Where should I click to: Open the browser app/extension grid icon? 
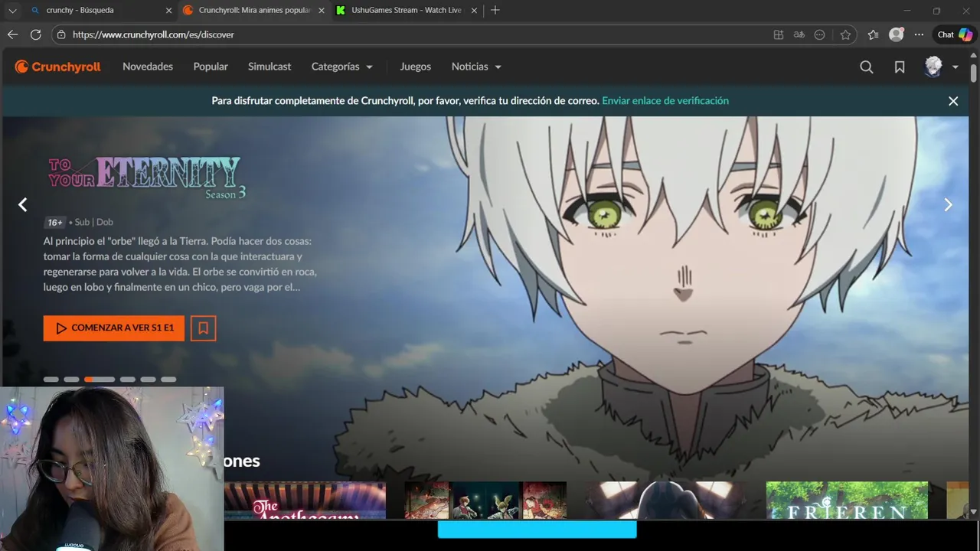pos(779,34)
